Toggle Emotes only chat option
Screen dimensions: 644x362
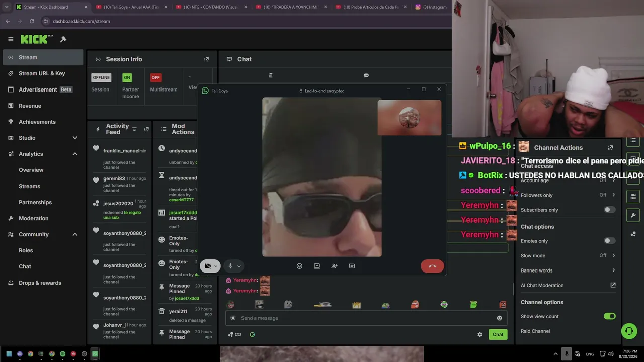tap(609, 241)
